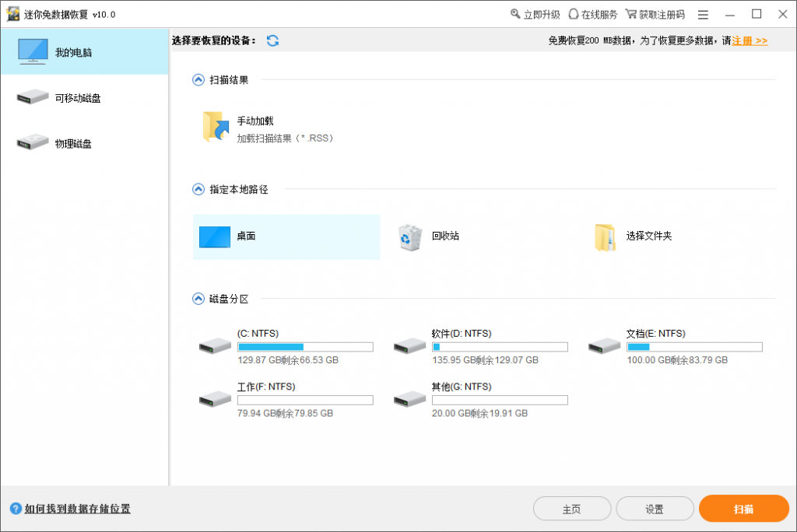Collapse the 磁盘分区 section
Image resolution: width=797 pixels, height=532 pixels.
tap(198, 298)
